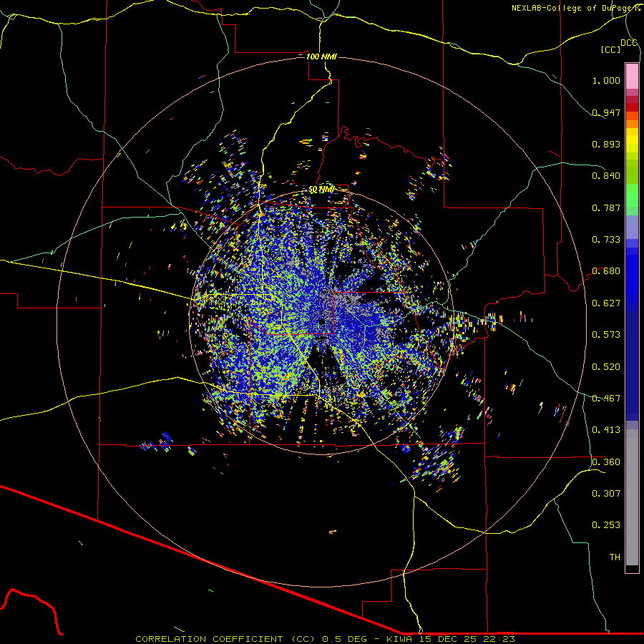Click the 100 NMI range ring label
The height and width of the screenshot is (644, 644).
click(321, 57)
